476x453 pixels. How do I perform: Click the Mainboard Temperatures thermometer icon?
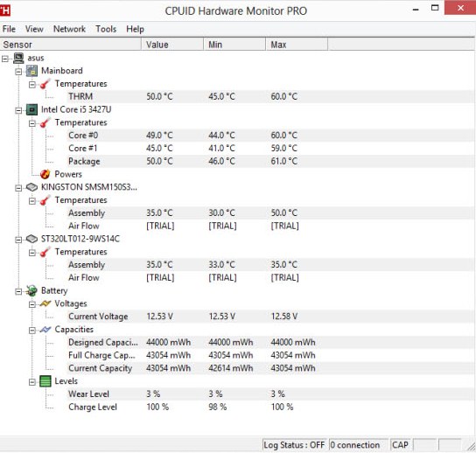[45, 84]
